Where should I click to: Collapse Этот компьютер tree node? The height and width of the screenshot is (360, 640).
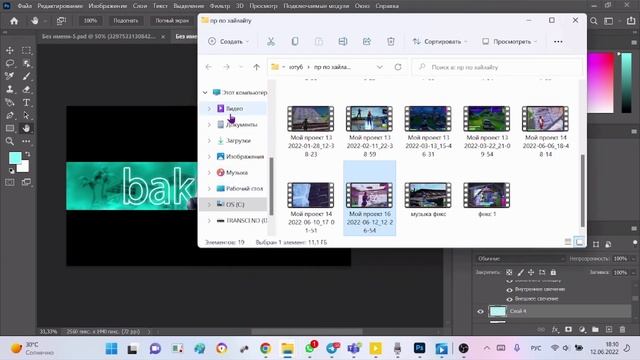pyautogui.click(x=205, y=93)
